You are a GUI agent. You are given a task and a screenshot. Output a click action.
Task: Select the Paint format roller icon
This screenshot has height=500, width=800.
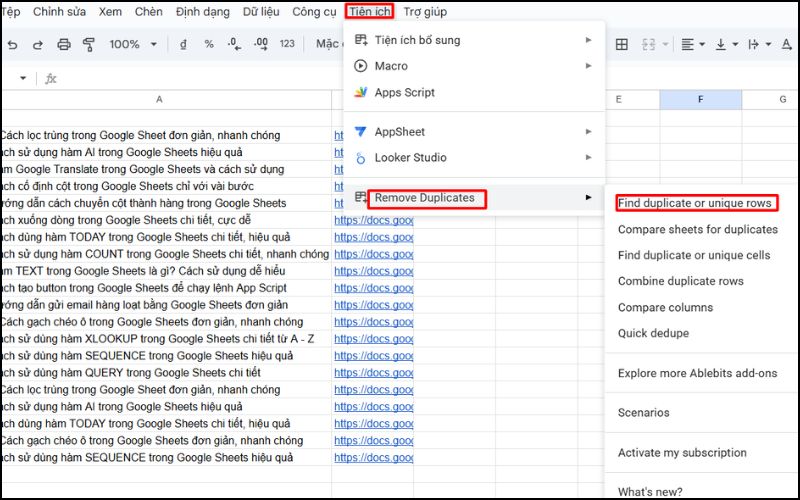[89, 44]
